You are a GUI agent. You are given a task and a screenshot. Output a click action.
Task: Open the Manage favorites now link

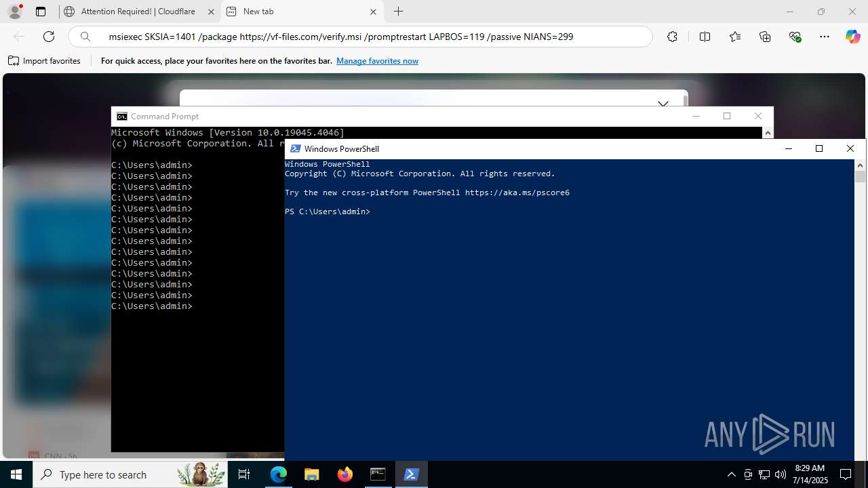pos(377,61)
